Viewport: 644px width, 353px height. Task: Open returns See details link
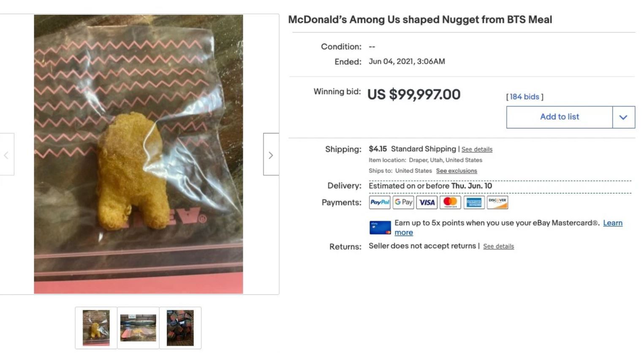coord(498,247)
